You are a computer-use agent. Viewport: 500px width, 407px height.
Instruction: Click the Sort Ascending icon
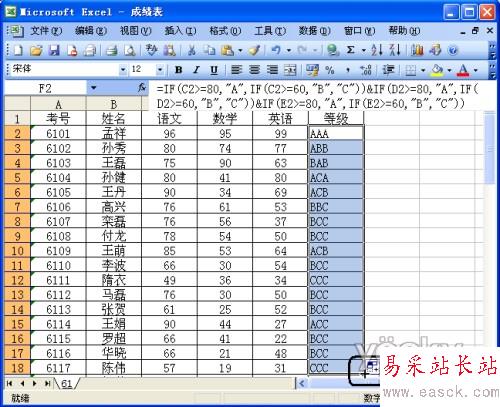point(377,50)
